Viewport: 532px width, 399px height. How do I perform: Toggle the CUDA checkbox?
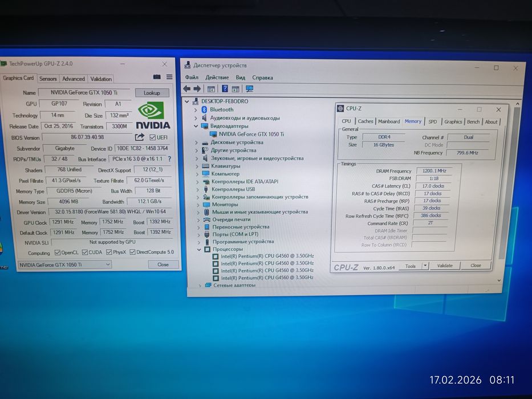(x=85, y=252)
